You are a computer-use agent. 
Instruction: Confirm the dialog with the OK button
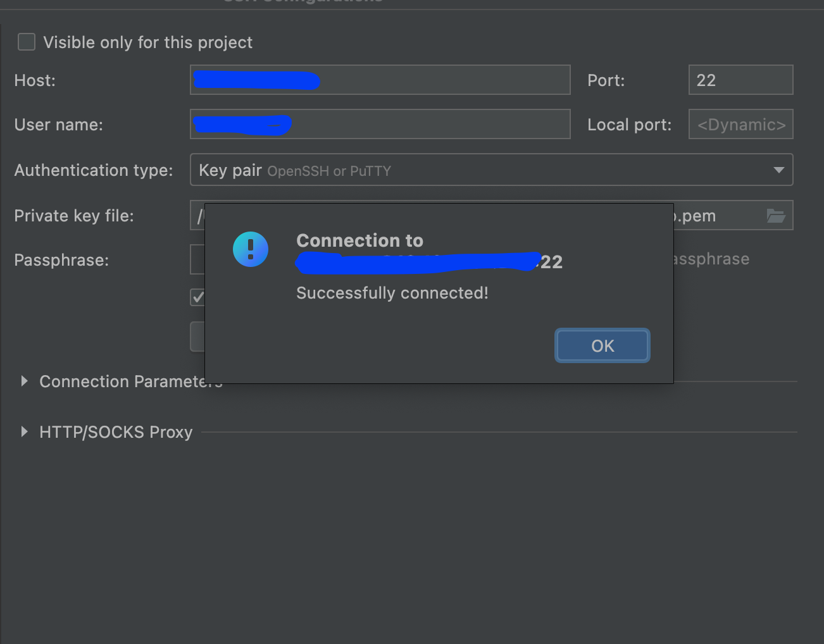[602, 345]
